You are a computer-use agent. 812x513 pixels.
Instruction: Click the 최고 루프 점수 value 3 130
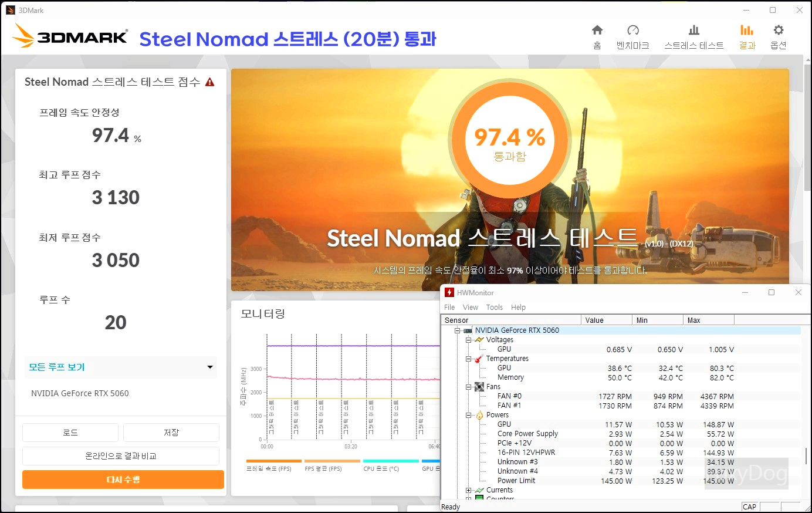(x=116, y=198)
